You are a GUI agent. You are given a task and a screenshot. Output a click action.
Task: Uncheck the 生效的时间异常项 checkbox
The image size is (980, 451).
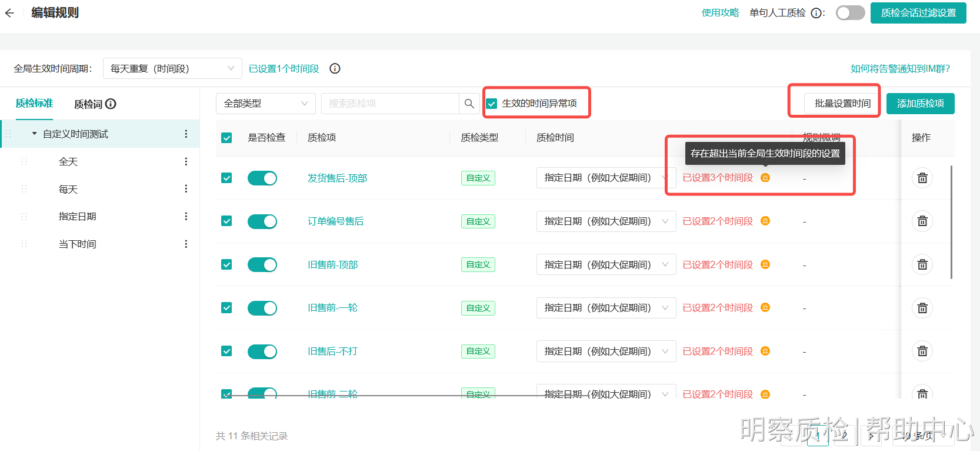pos(492,104)
